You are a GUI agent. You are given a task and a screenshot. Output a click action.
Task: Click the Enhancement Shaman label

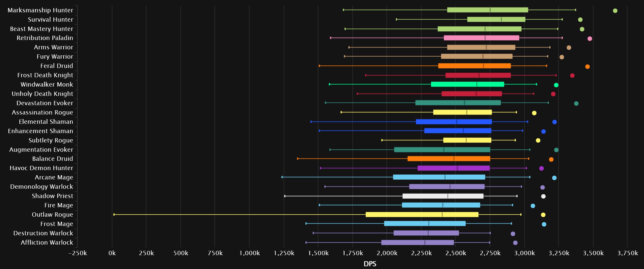click(40, 131)
